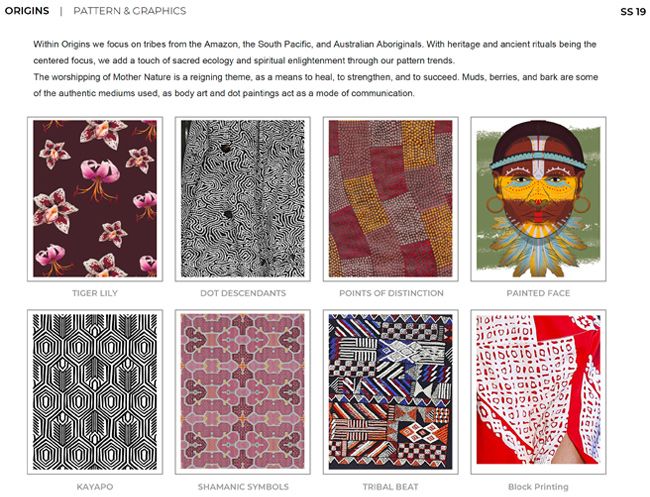Select the TRIBAL BEAT caption
Screen dimensions: 650x497
pos(390,487)
